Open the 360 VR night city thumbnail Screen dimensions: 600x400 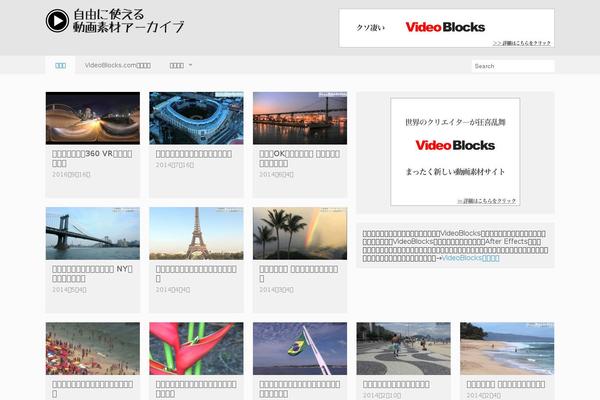[x=93, y=118]
